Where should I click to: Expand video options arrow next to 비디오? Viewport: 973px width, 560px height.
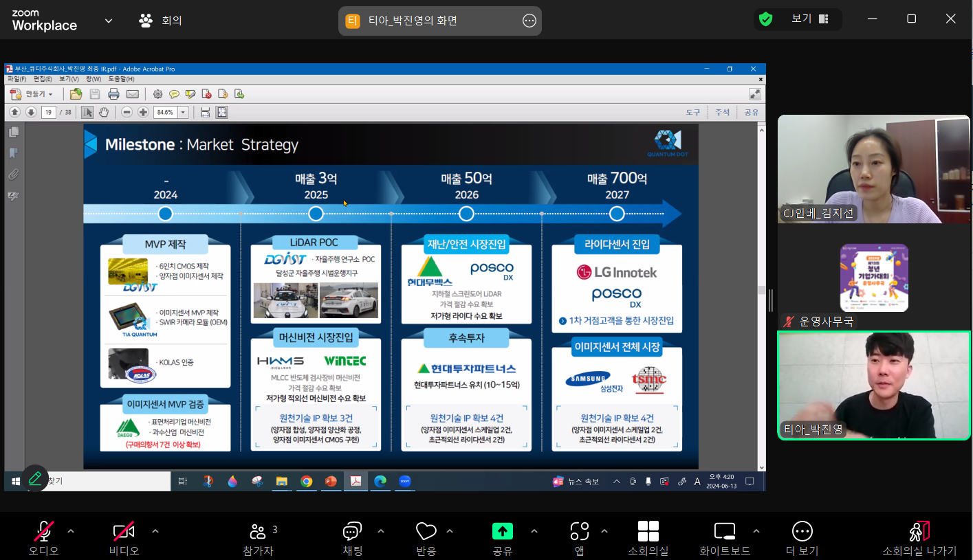pos(155,531)
